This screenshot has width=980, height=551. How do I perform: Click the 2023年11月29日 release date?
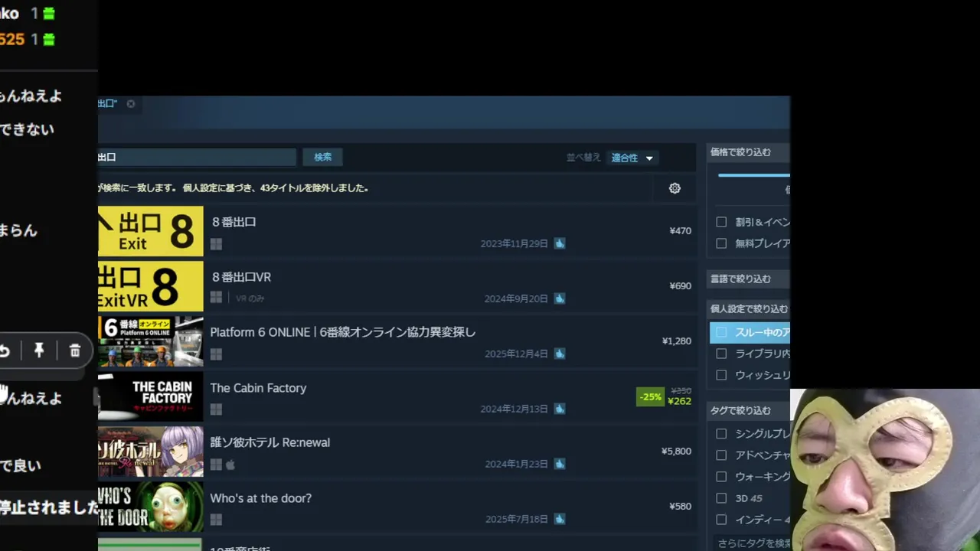point(514,243)
